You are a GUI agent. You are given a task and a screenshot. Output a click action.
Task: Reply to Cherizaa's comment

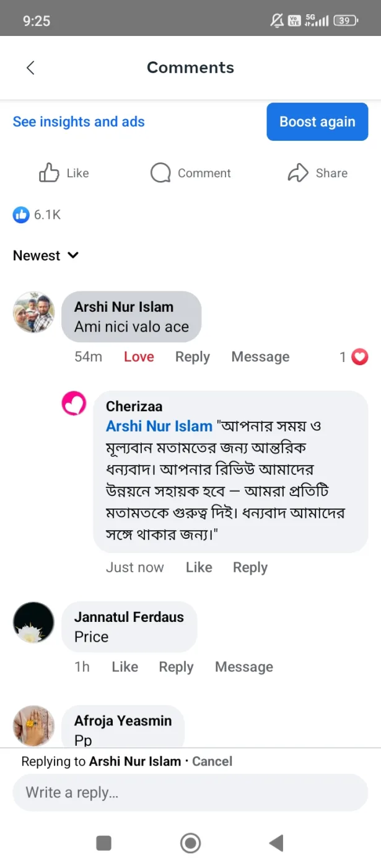pyautogui.click(x=250, y=567)
